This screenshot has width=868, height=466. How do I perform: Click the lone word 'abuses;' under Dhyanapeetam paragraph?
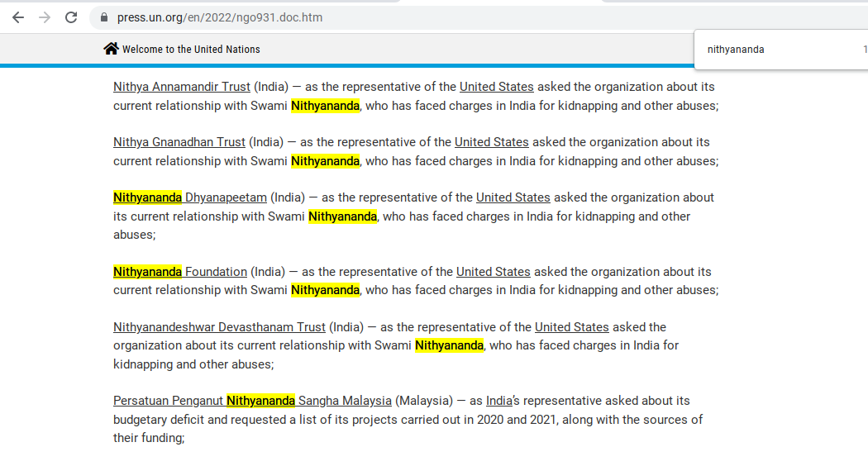135,235
